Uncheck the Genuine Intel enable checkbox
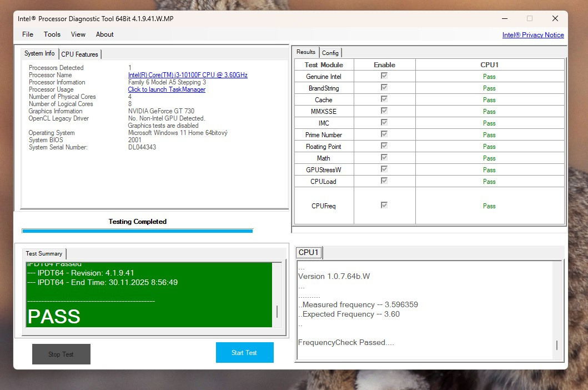Screen dimensions: 588x390 (384, 76)
